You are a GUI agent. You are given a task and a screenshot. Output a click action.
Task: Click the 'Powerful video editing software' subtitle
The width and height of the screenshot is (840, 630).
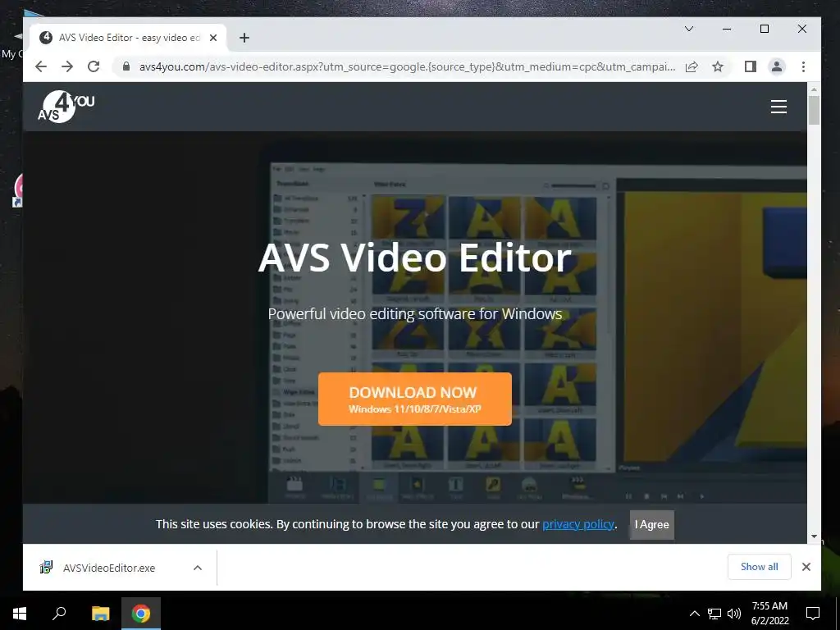pyautogui.click(x=414, y=314)
